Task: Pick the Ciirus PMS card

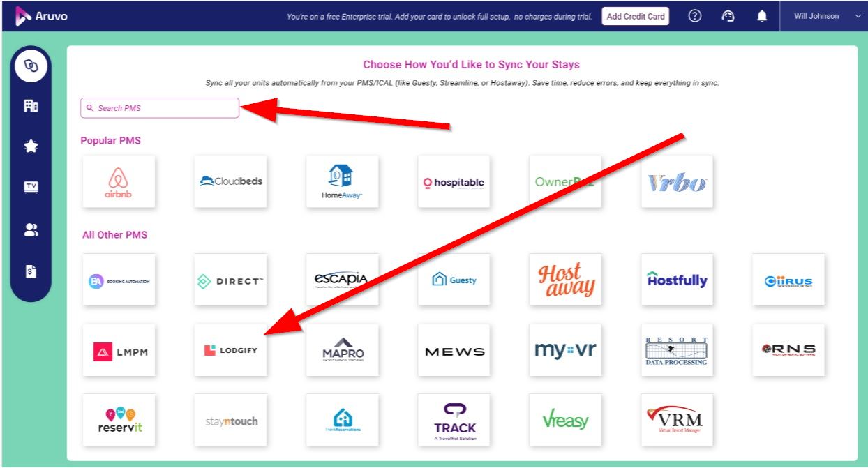Action: point(788,280)
